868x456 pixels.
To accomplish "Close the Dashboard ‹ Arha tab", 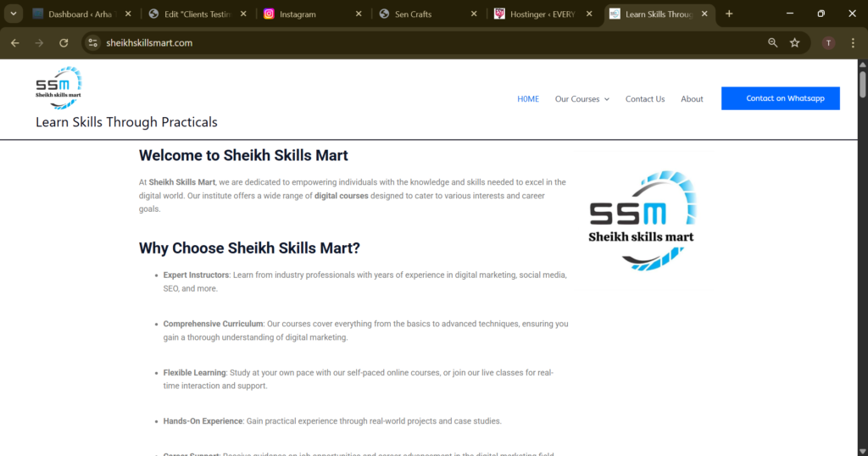I will tap(128, 14).
